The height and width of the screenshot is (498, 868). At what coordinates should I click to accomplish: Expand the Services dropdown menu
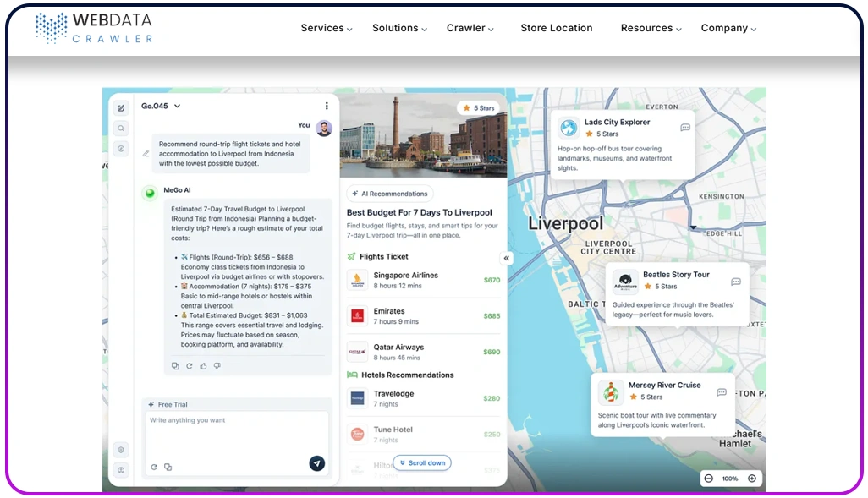327,28
